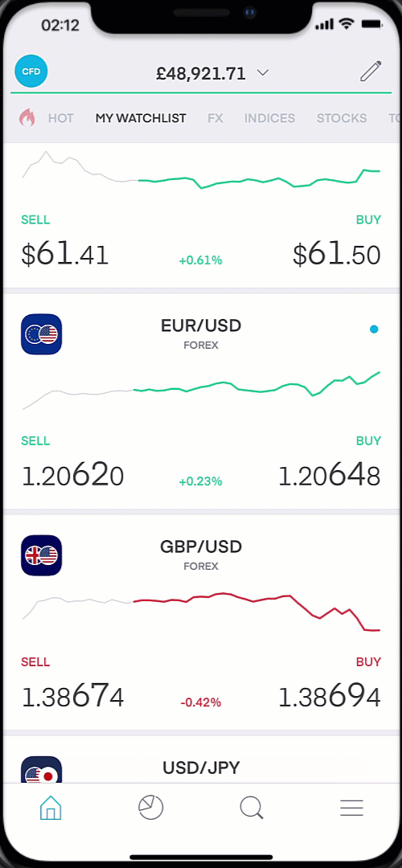Tap EUR/USD sell price 1.20620
Viewport: 402px width, 868px height.
click(x=72, y=476)
